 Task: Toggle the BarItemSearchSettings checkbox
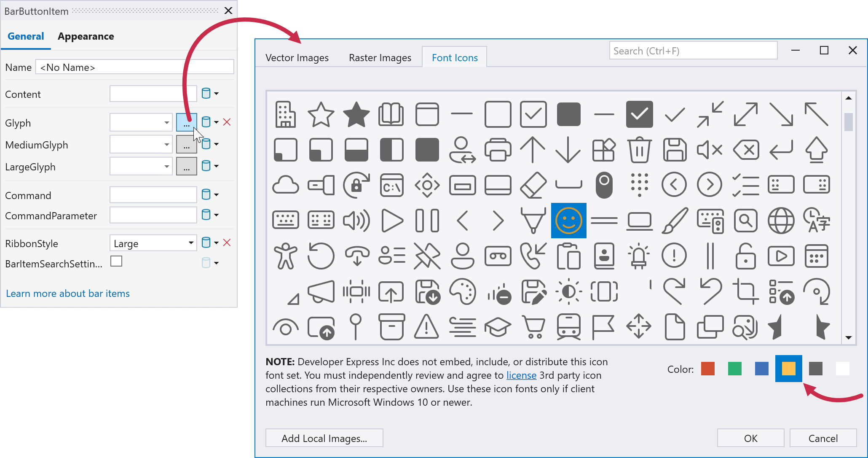[x=116, y=262]
